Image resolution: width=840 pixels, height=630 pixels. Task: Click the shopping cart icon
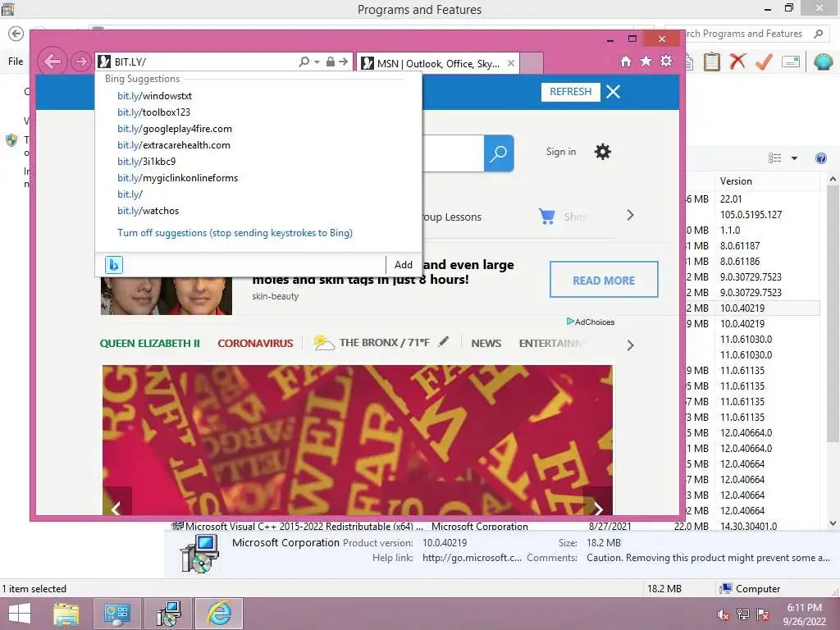(547, 216)
